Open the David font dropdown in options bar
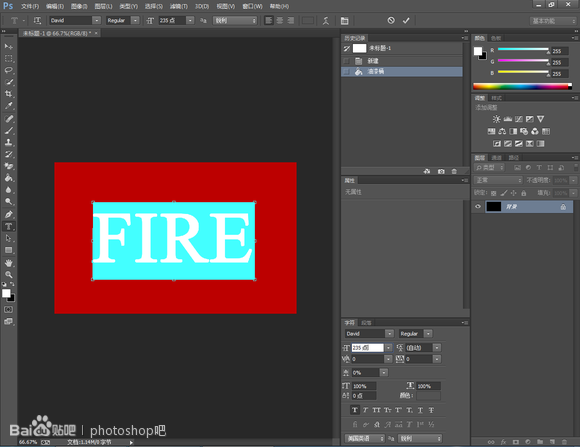This screenshot has width=580, height=447. (97, 20)
